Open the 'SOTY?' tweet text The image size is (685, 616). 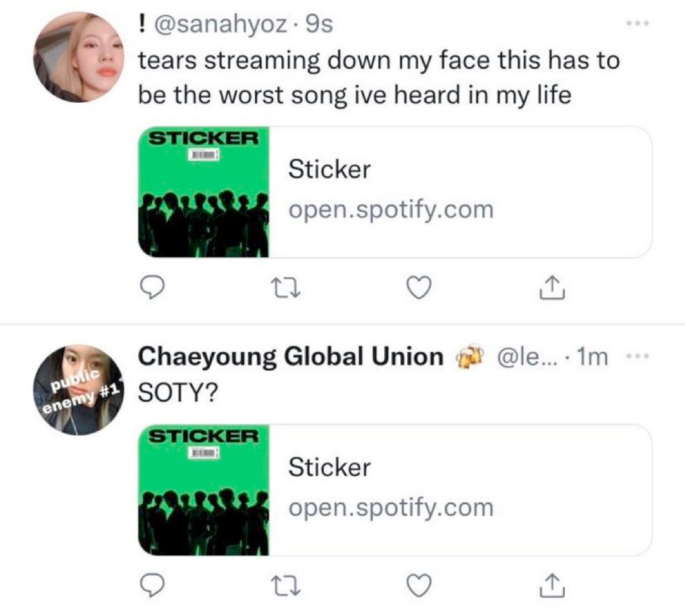click(177, 392)
